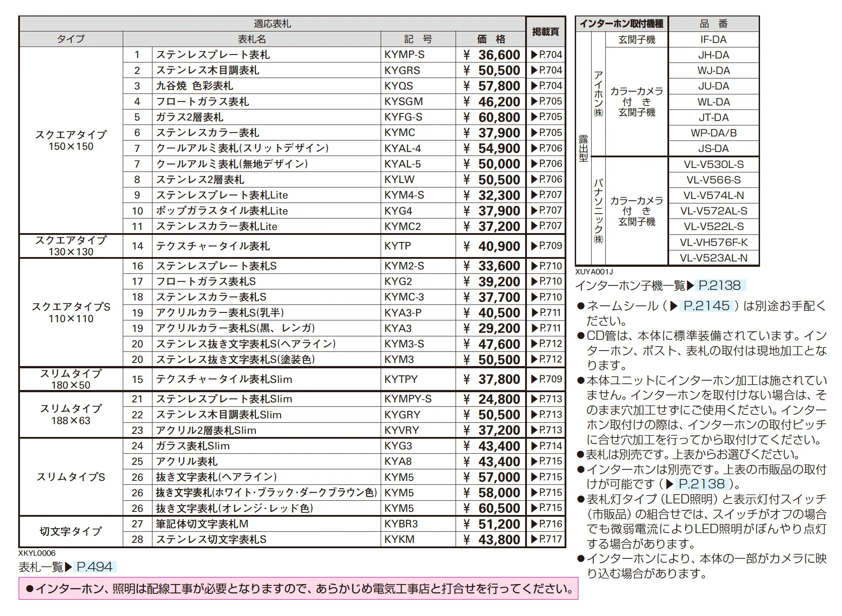The image size is (842, 616).
Task: Click the IF-DA model number
Action: pyautogui.click(x=713, y=39)
